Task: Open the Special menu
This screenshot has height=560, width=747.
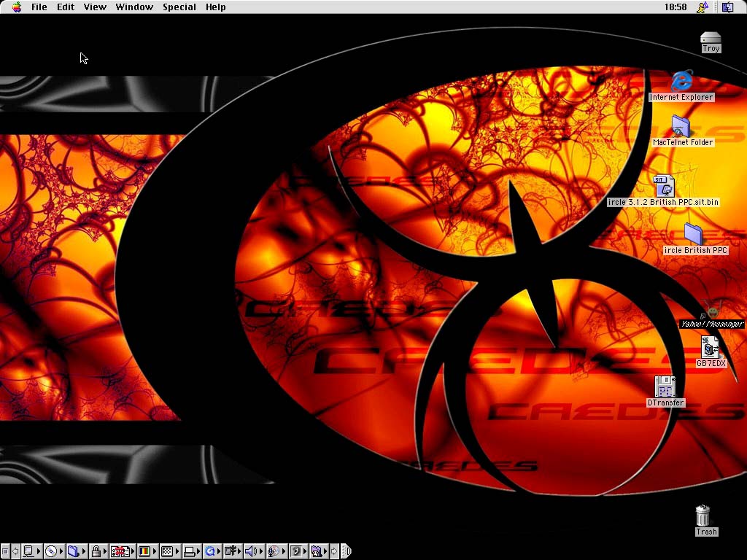Action: point(179,7)
